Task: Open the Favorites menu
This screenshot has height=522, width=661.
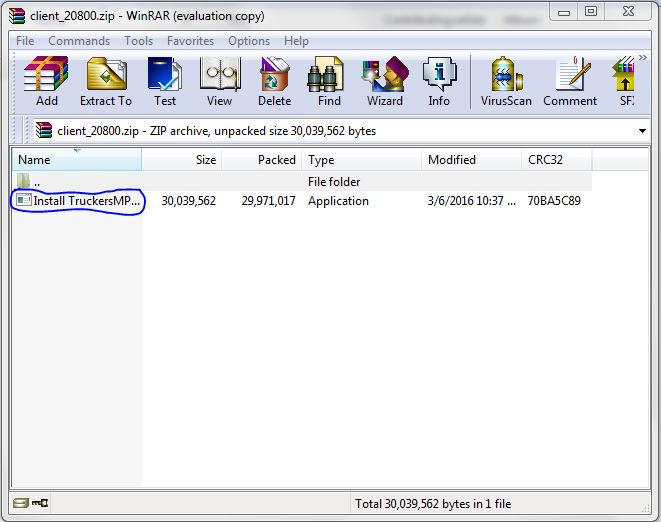Action: click(x=190, y=41)
